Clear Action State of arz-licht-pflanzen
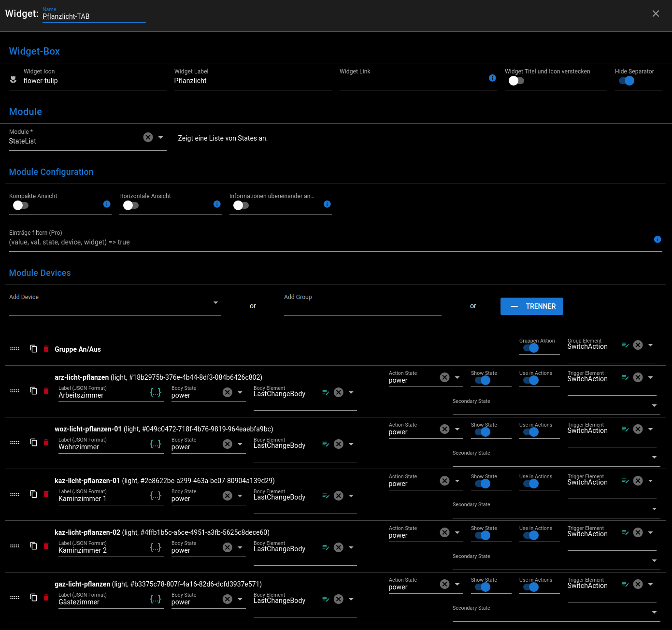The width and height of the screenshot is (672, 630). [x=445, y=377]
